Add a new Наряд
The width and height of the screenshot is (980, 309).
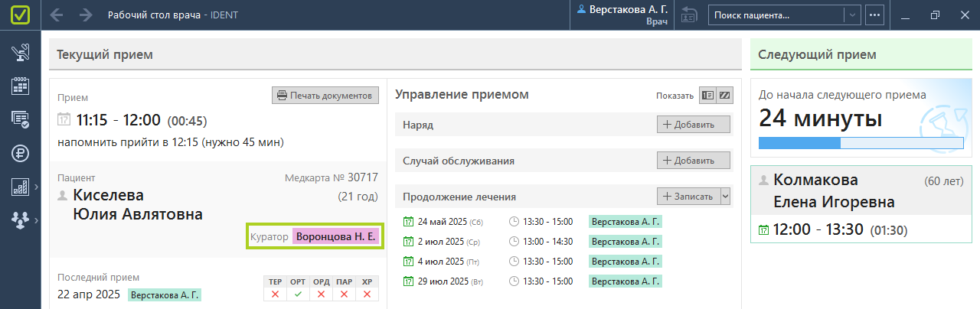click(694, 125)
